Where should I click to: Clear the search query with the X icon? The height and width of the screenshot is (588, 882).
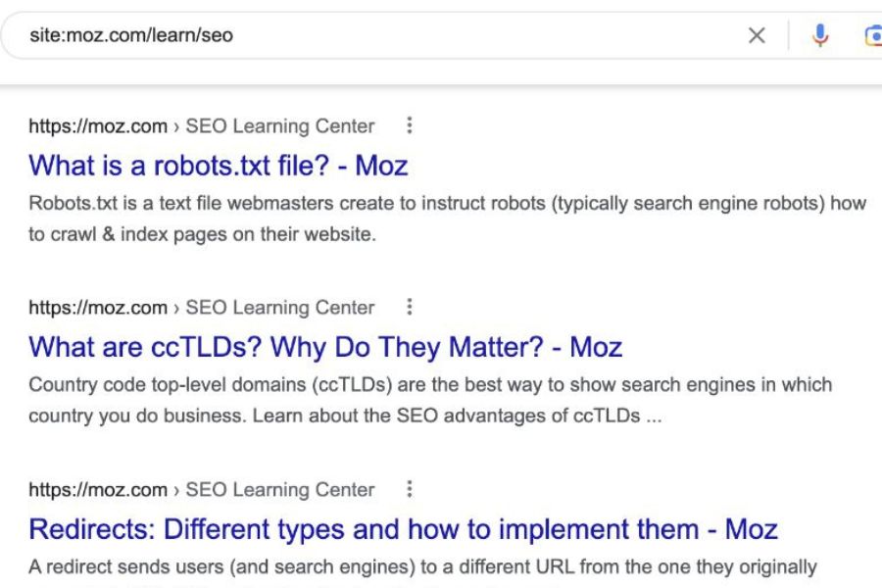click(x=757, y=36)
